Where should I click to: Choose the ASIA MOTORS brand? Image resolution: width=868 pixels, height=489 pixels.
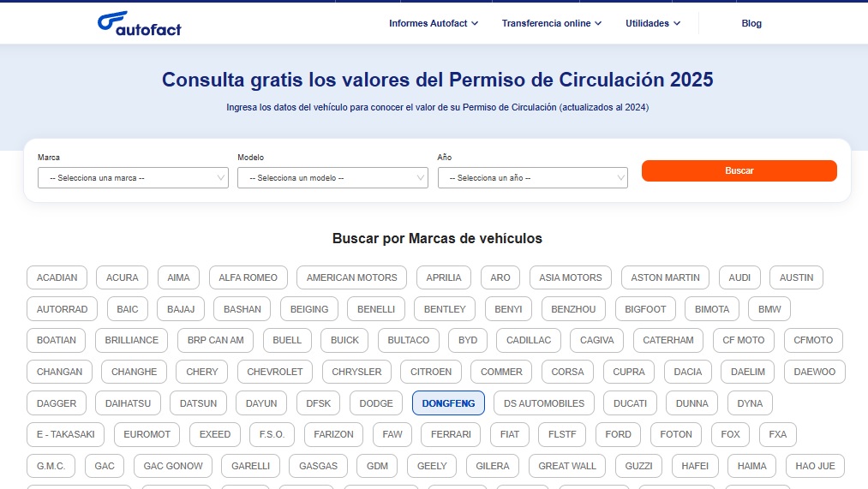point(570,277)
